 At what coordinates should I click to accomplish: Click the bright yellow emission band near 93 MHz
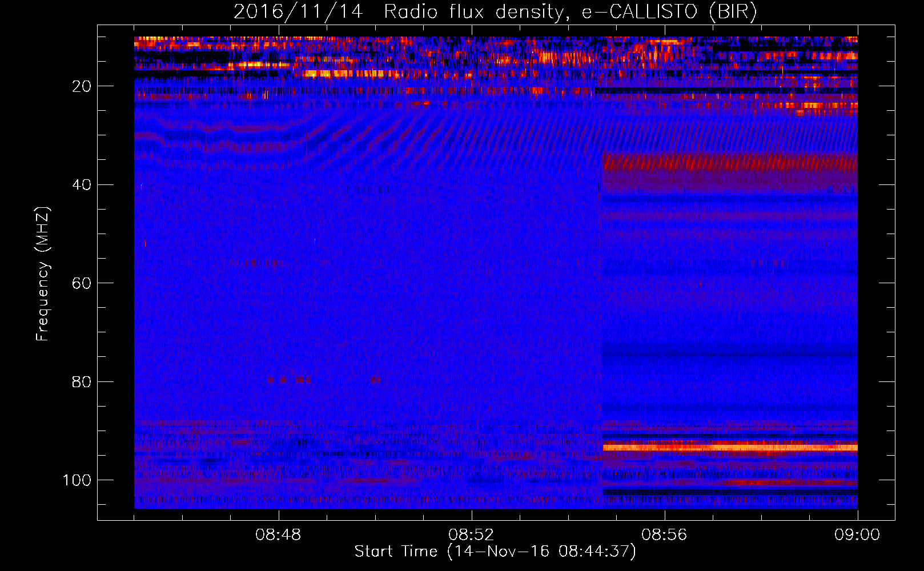(730, 447)
